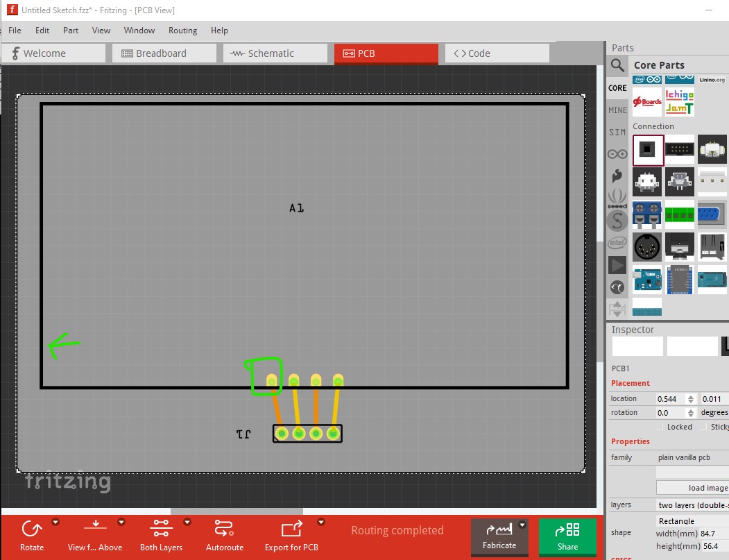Image resolution: width=729 pixels, height=560 pixels.
Task: Open the Intel parts bin
Action: 617,243
